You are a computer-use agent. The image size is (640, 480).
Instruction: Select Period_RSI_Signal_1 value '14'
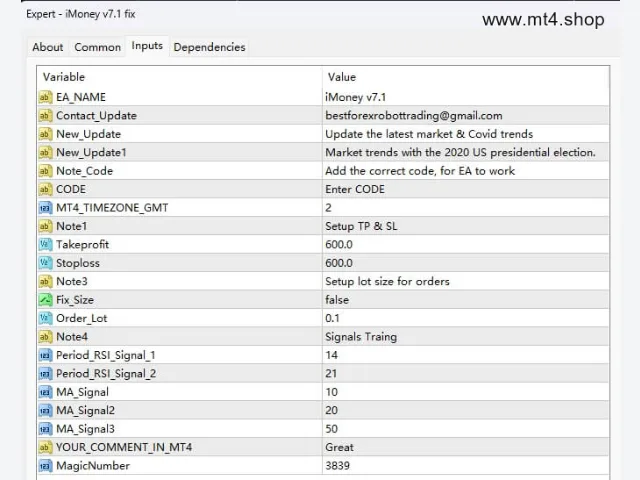pos(331,355)
